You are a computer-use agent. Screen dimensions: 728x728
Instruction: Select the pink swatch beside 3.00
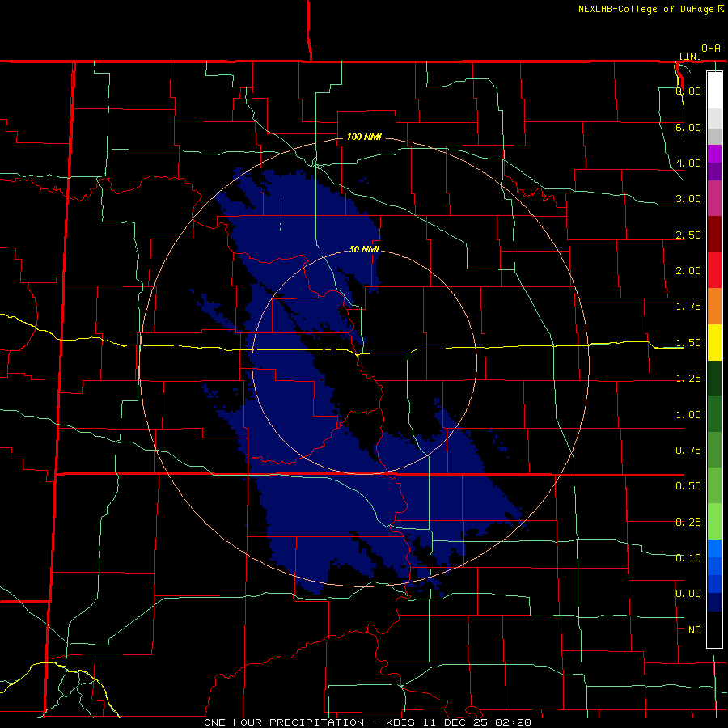[x=714, y=198]
